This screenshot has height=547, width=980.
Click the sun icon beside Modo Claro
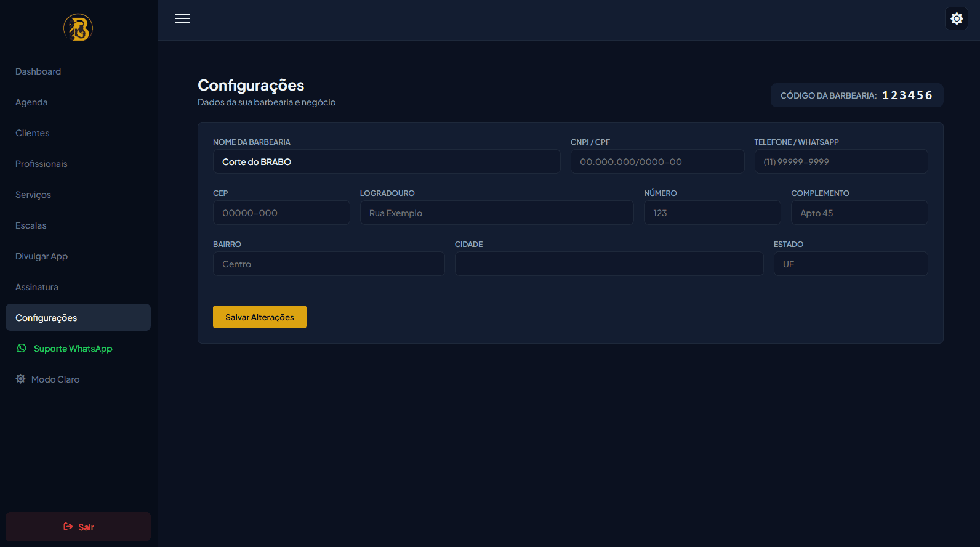tap(20, 379)
